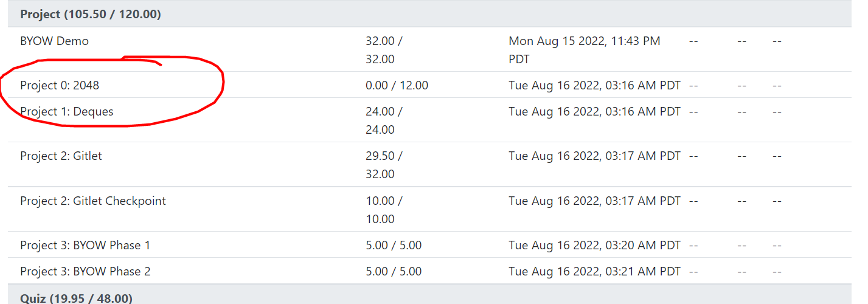
Task: Click the Project 0 submission timestamp
Action: pyautogui.click(x=595, y=86)
